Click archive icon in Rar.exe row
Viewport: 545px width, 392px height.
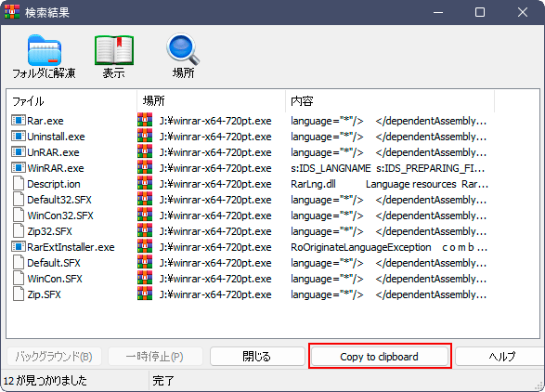tap(145, 120)
